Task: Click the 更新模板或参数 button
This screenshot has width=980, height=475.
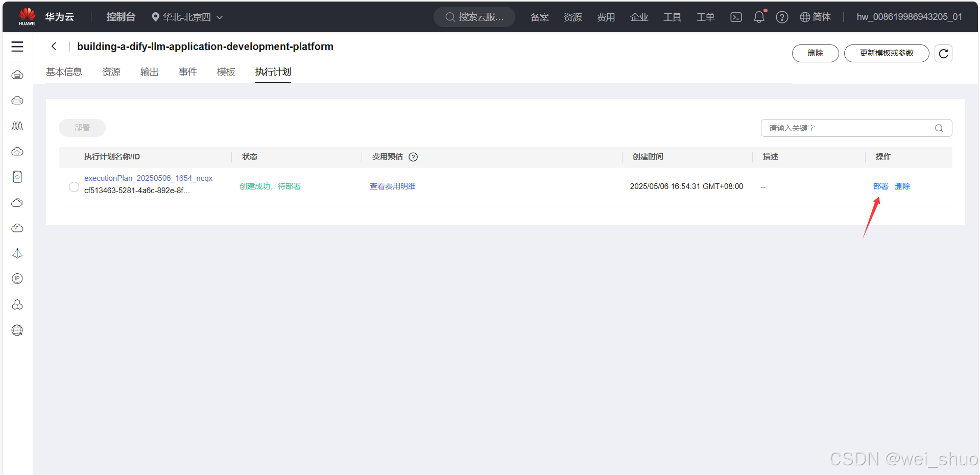Action: point(887,54)
